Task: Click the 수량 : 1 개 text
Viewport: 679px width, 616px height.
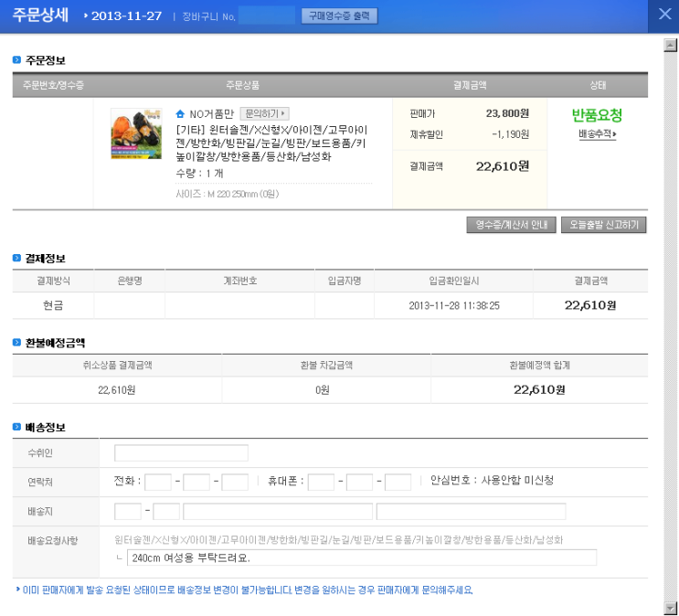Action: [x=199, y=174]
